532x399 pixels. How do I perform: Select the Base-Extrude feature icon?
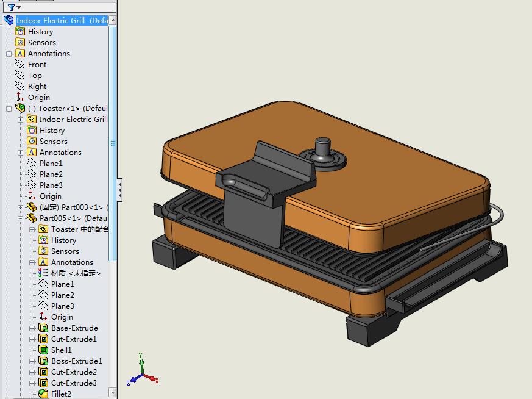43,328
